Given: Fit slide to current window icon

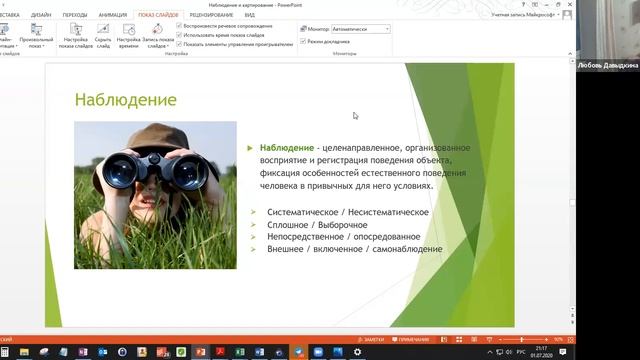Looking at the screenshot, I should click(571, 340).
